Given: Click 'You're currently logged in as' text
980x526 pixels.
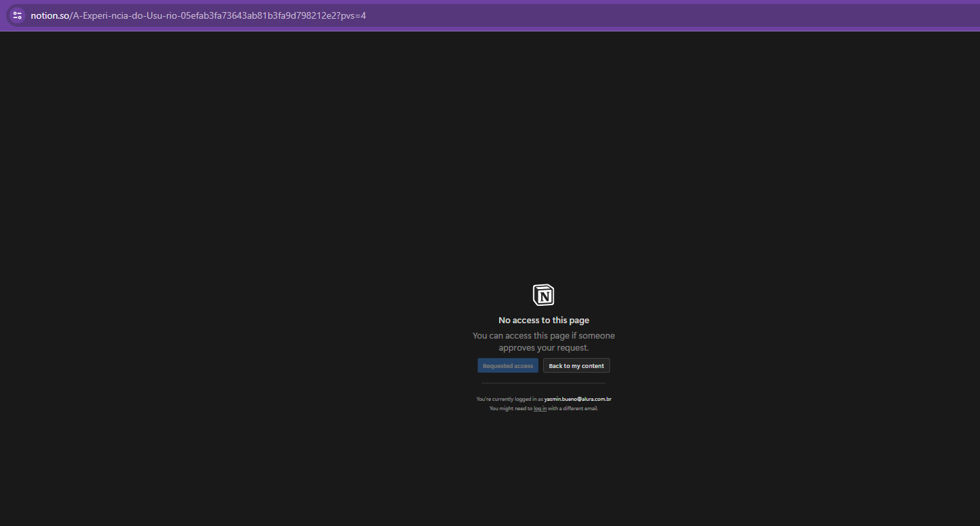Looking at the screenshot, I should [510, 399].
